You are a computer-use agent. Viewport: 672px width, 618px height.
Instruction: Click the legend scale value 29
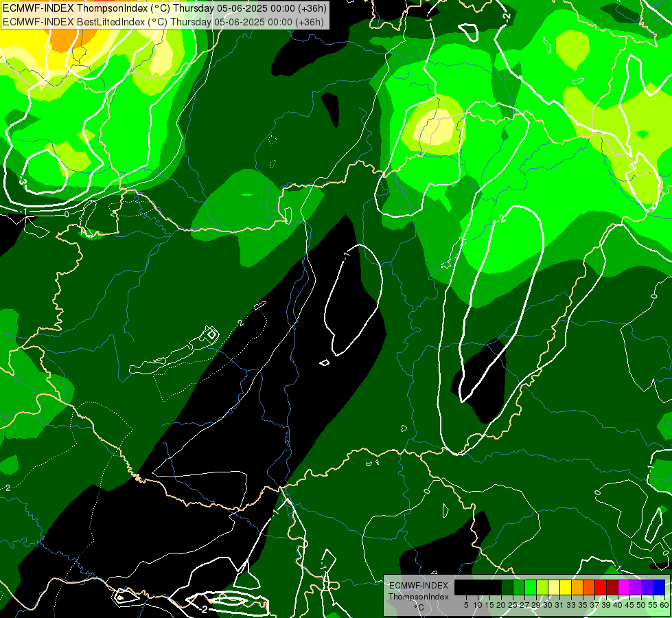coord(537,605)
